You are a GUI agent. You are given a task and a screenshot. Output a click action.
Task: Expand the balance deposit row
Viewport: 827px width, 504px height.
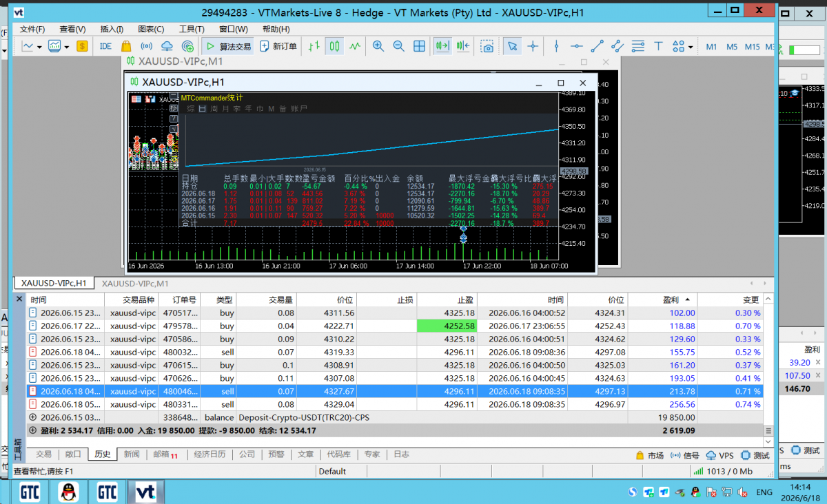[x=33, y=417]
